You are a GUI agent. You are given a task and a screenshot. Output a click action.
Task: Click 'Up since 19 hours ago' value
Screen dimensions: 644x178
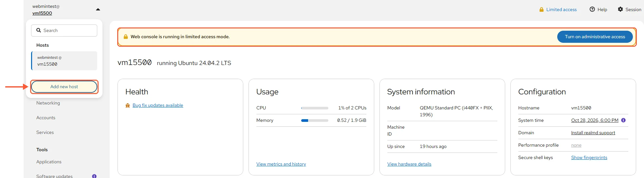(433, 146)
